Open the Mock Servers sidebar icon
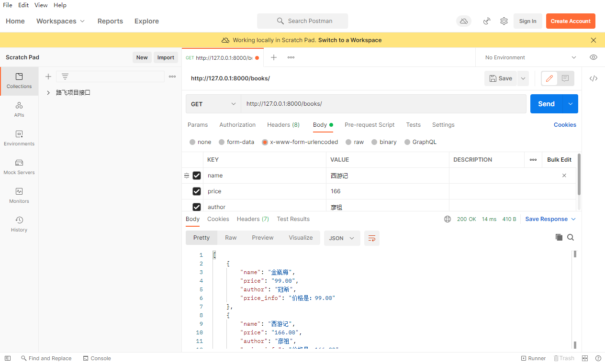 [x=19, y=167]
